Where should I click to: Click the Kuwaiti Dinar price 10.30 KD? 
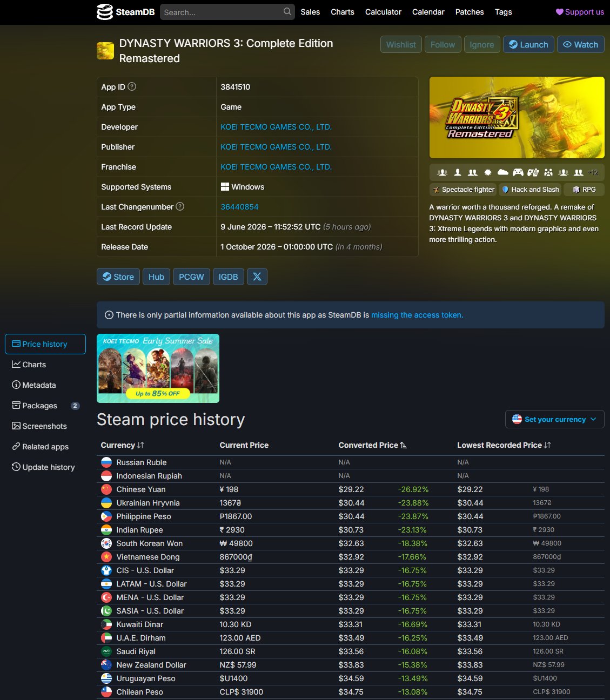pos(236,624)
